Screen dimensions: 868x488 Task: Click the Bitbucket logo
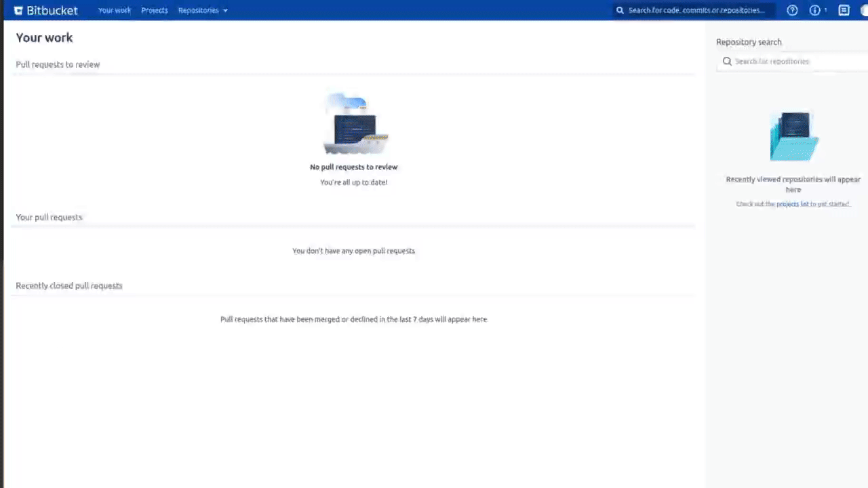(45, 9)
